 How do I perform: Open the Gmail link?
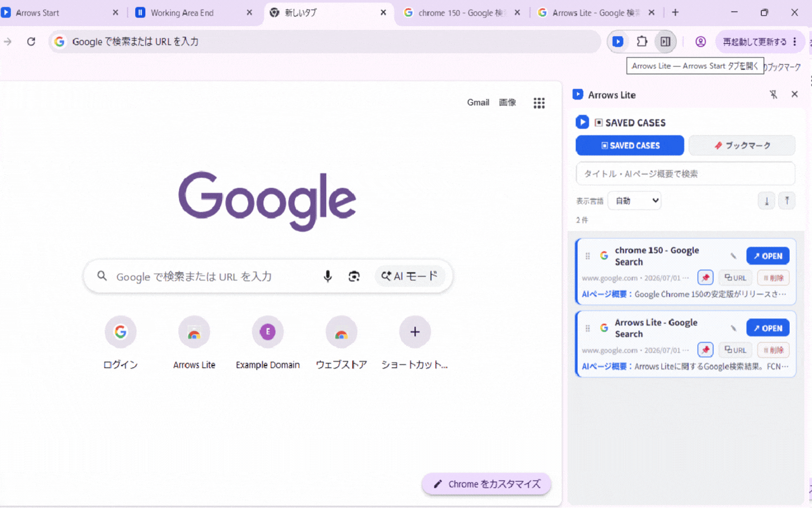478,102
